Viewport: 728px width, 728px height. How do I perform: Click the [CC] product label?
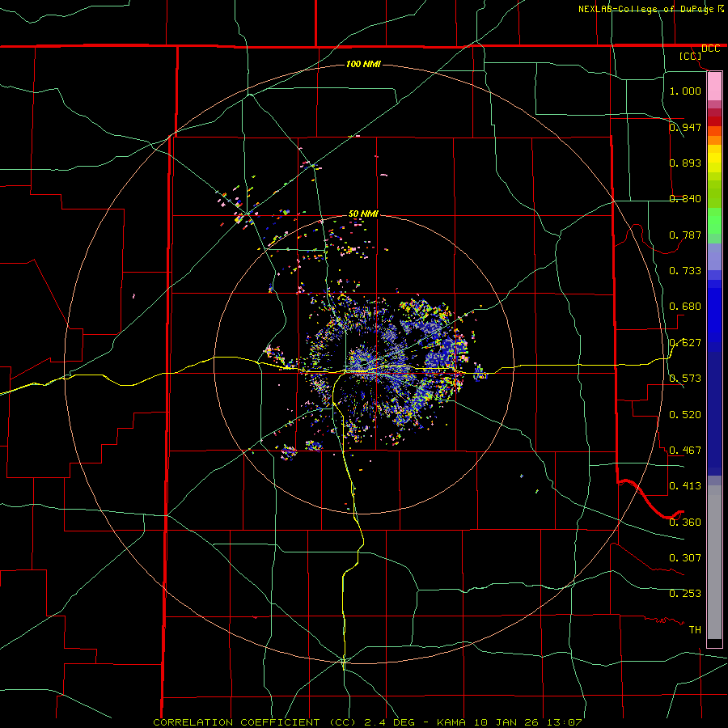click(691, 56)
